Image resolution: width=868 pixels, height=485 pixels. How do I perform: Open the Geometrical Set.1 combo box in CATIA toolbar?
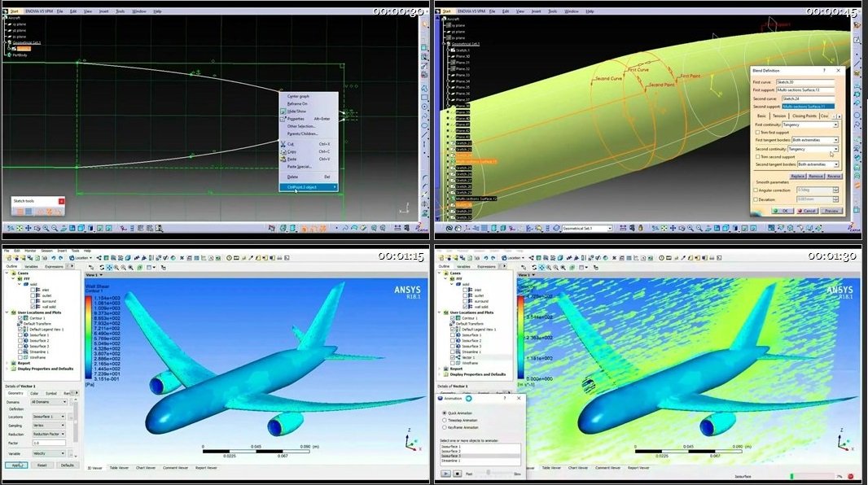(587, 229)
